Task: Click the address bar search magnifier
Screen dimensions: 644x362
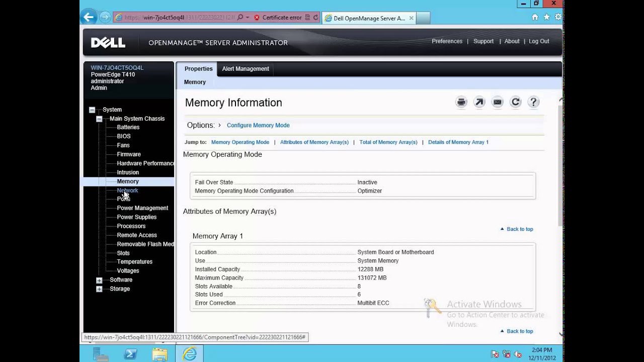Action: 240,17
